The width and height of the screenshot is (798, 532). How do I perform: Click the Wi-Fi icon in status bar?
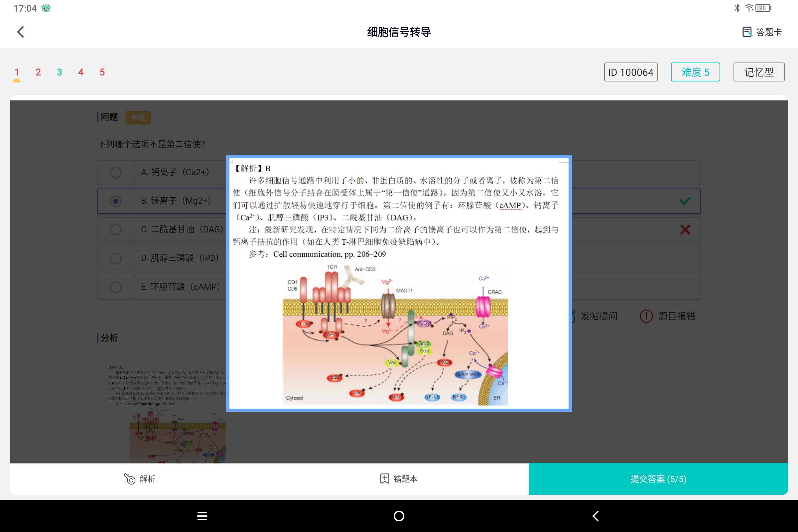tap(749, 8)
